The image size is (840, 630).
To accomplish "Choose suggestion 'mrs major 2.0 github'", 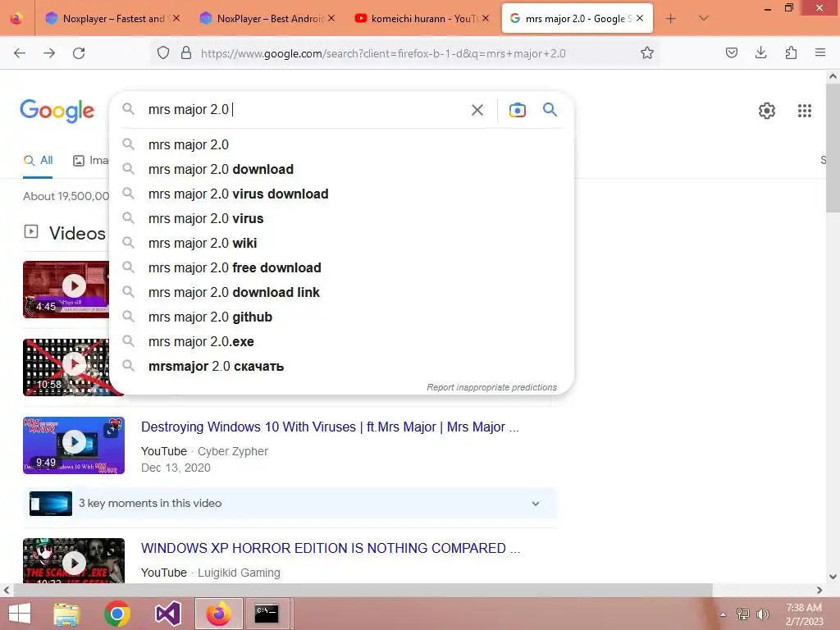I will click(x=341, y=317).
